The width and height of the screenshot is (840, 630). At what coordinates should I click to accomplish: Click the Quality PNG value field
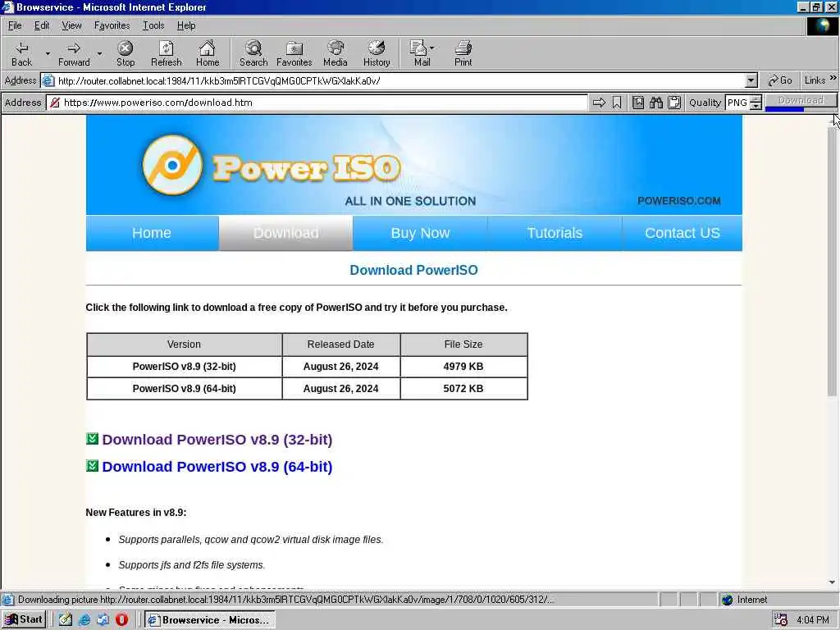(x=737, y=103)
